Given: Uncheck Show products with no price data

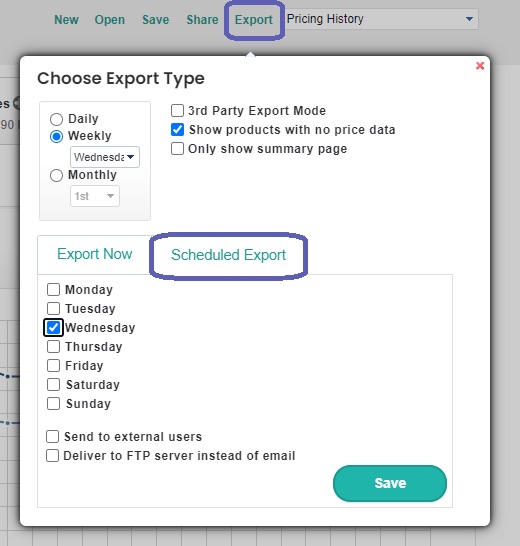Looking at the screenshot, I should tap(177, 130).
